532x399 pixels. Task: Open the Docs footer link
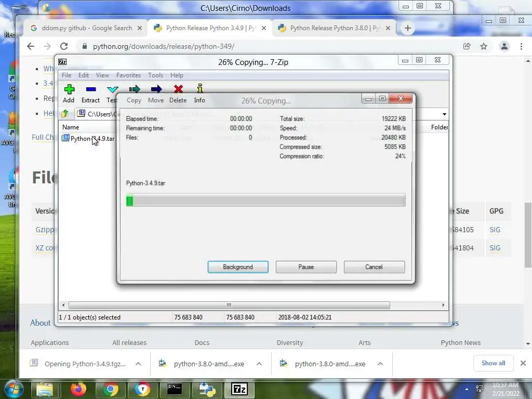click(202, 343)
